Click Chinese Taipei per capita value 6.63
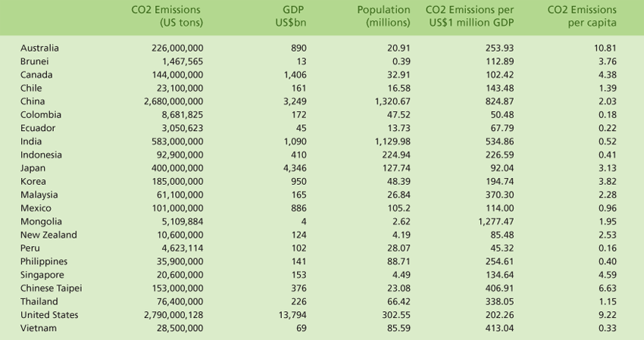The height and width of the screenshot is (340, 644). point(608,289)
